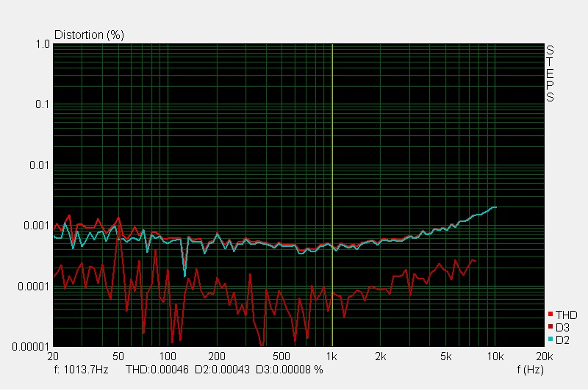Click the 0.001 y-axis tick label

(x=37, y=226)
